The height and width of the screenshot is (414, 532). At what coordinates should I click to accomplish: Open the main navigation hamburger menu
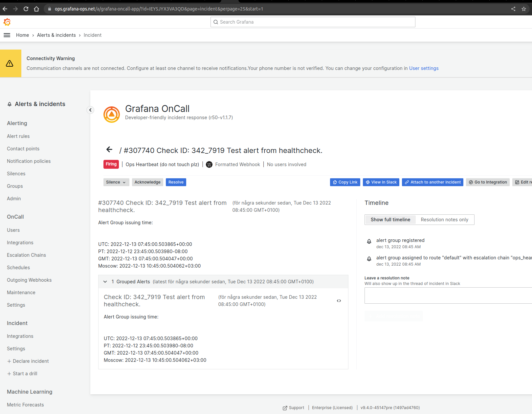pos(7,35)
